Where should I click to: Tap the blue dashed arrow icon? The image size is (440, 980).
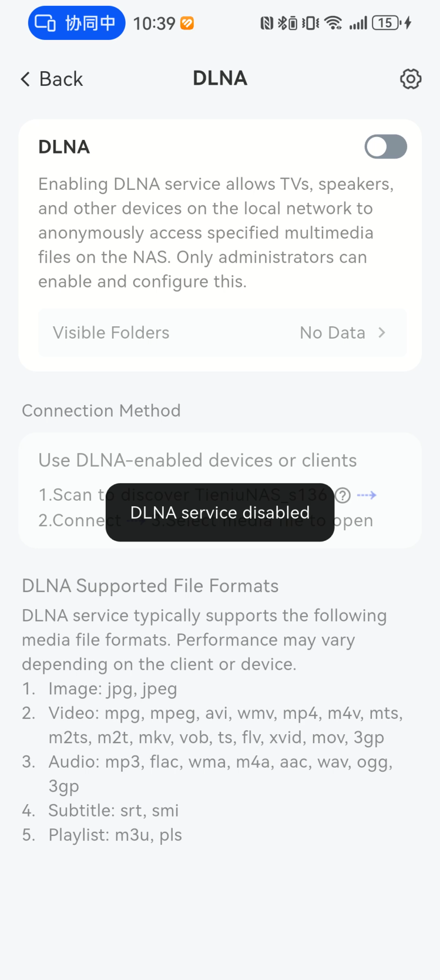367,495
